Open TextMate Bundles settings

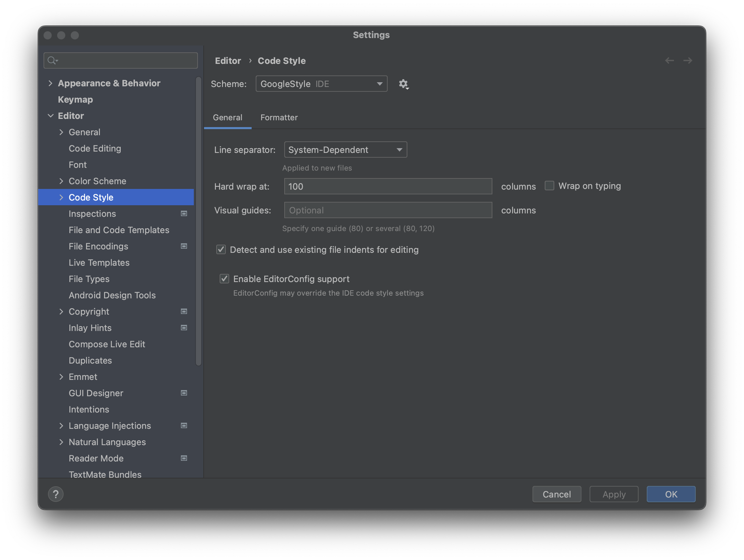[x=105, y=474]
